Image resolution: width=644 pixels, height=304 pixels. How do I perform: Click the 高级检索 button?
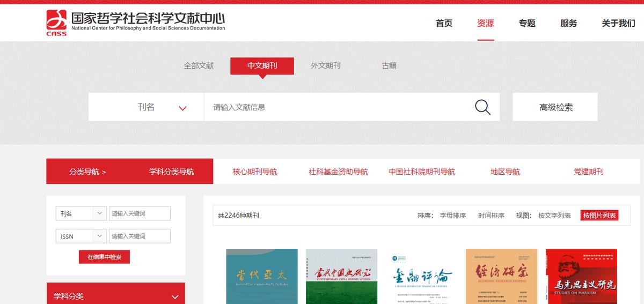555,107
